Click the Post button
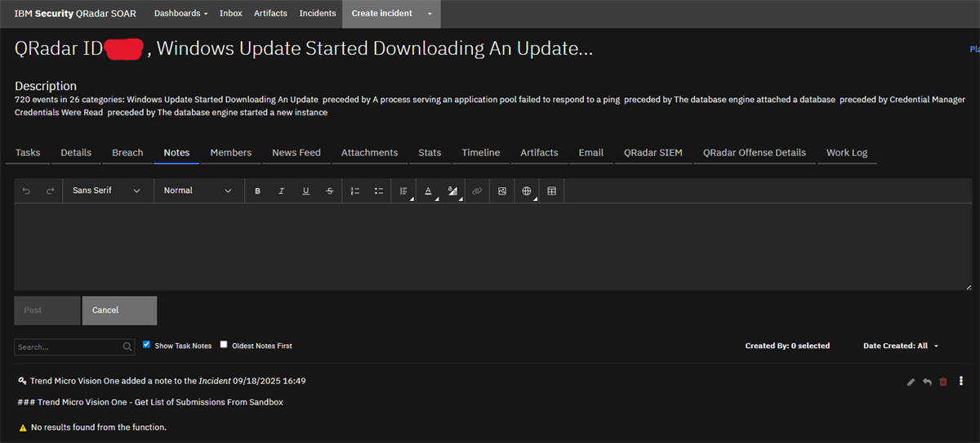980x443 pixels. [47, 311]
